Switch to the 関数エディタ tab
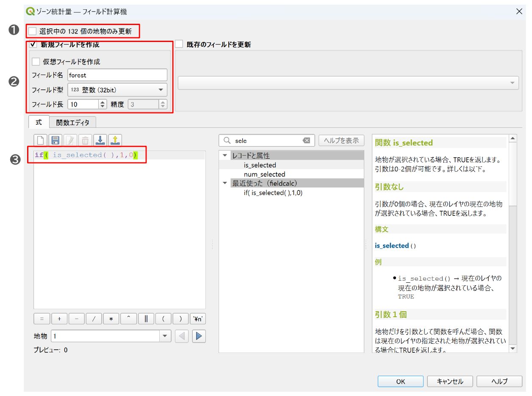The image size is (532, 396). point(73,123)
